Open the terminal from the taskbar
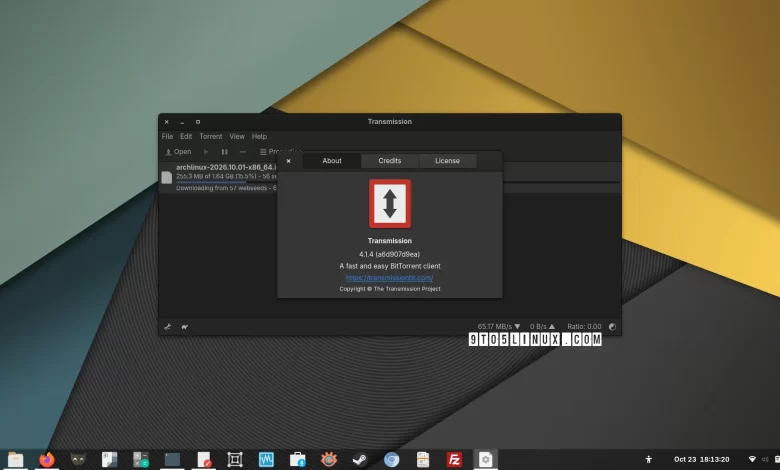 coord(172,459)
